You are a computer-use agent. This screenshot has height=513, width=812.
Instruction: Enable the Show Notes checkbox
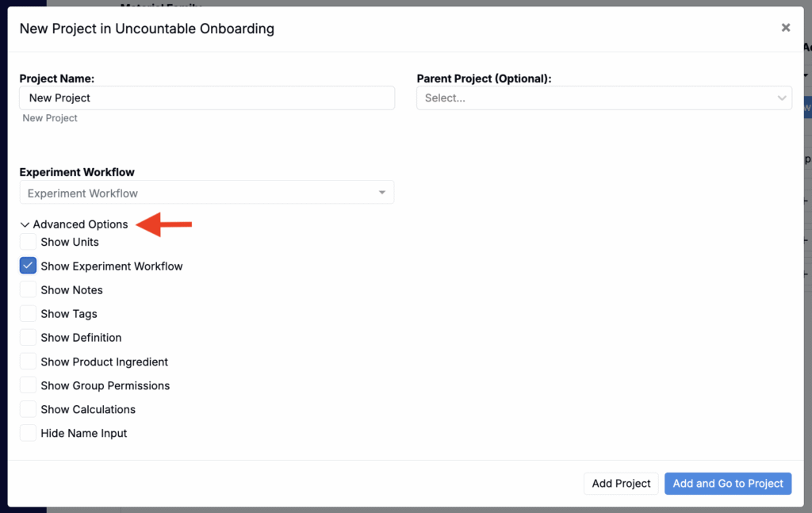pyautogui.click(x=29, y=289)
